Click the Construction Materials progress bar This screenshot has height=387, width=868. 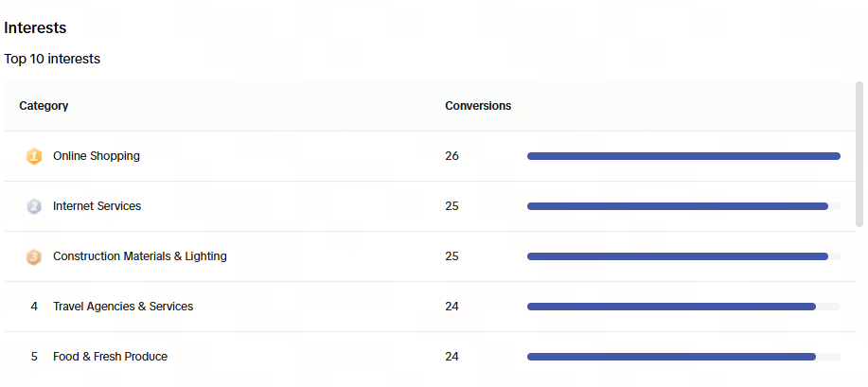tap(683, 256)
